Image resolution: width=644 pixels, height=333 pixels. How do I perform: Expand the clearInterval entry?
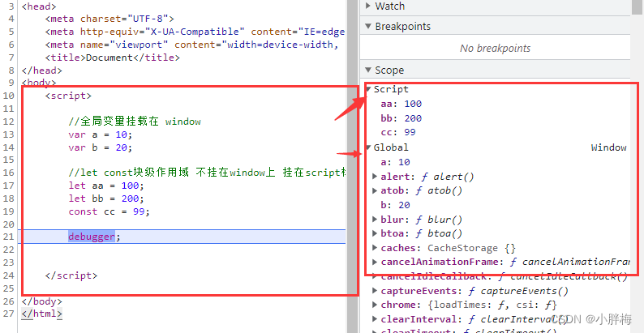pos(375,319)
